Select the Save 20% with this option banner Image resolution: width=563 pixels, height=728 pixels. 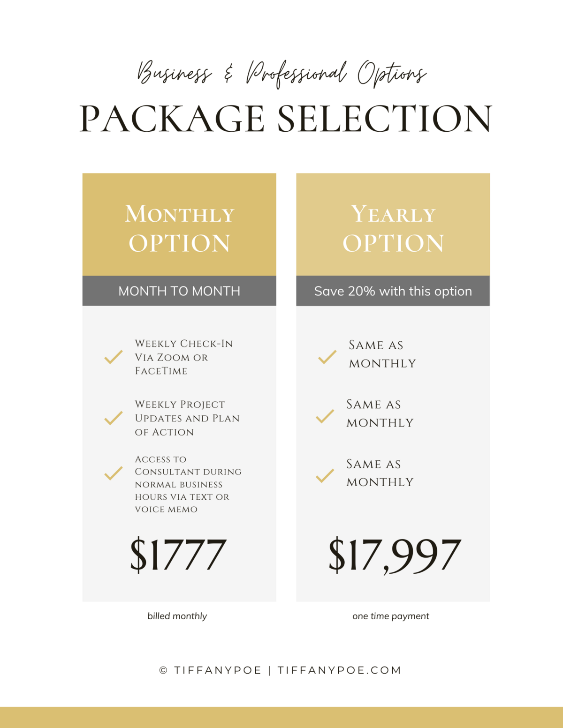click(x=393, y=291)
